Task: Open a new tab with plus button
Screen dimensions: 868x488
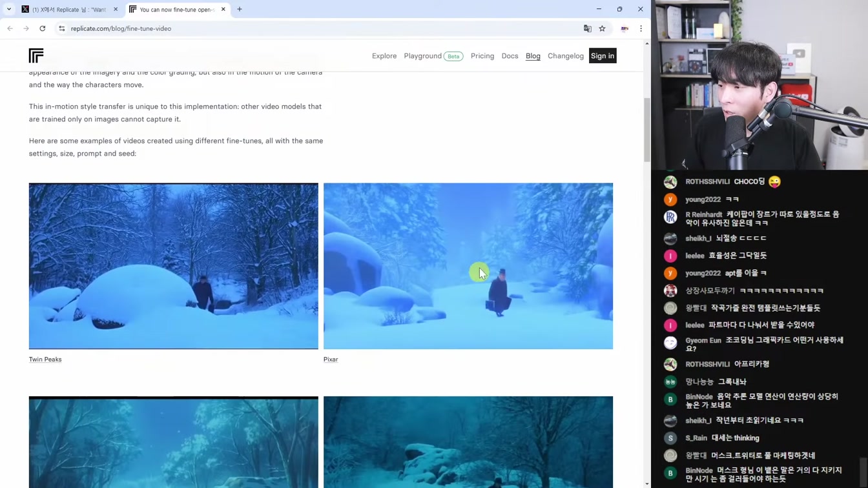Action: 240,9
